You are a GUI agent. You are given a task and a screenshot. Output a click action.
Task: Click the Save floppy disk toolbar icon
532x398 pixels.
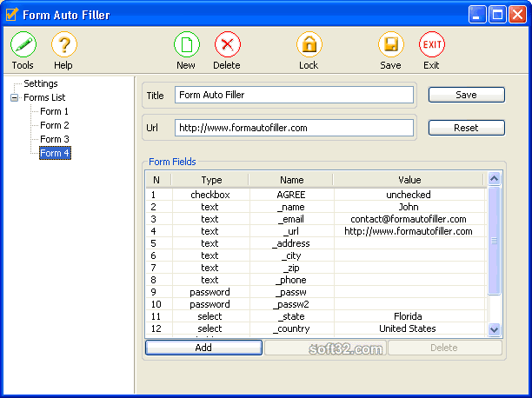click(391, 44)
